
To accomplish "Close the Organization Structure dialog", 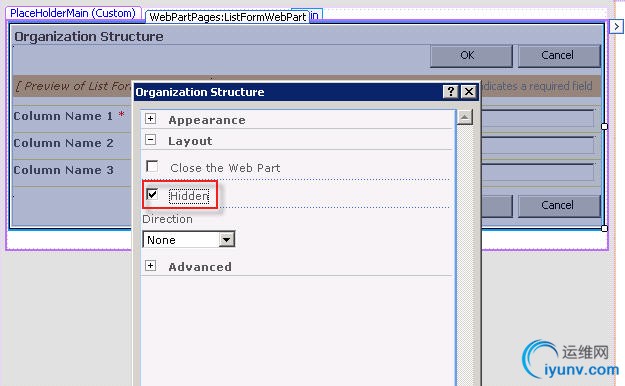I will point(469,92).
